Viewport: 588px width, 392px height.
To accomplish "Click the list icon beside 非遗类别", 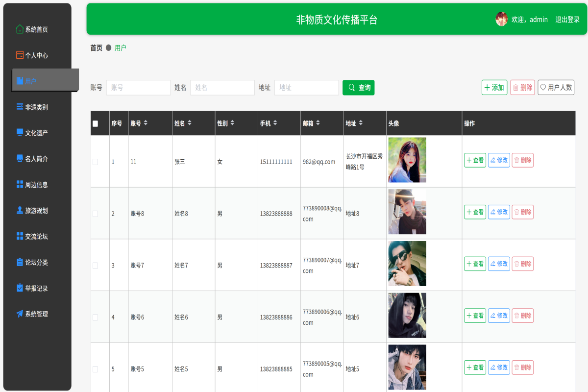I will (20, 107).
